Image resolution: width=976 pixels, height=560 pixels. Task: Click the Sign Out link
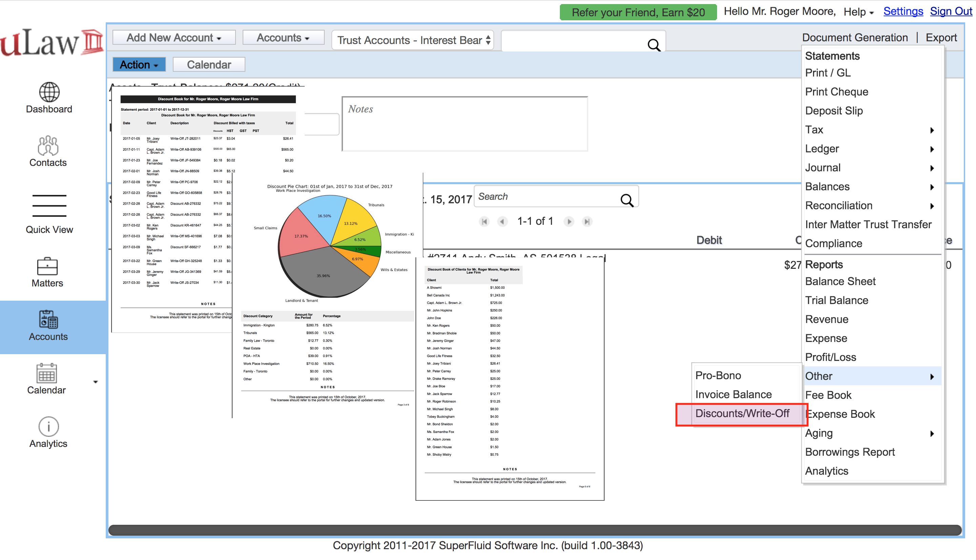point(951,12)
